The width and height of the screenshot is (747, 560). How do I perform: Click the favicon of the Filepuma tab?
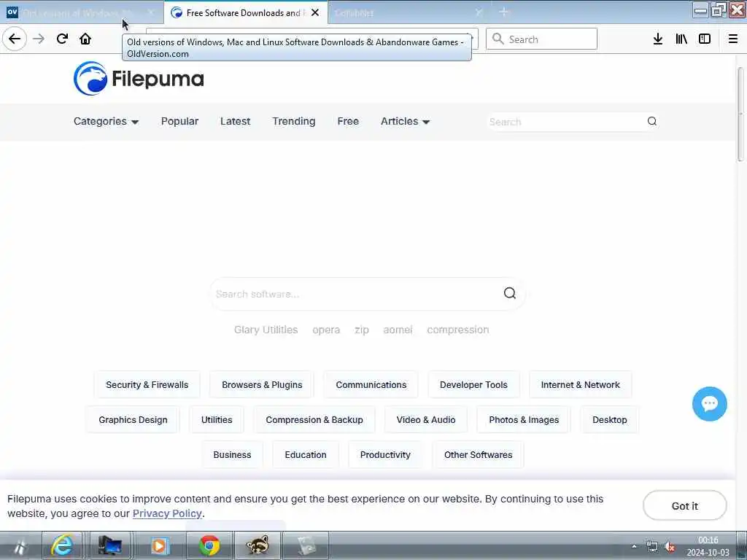click(x=177, y=13)
